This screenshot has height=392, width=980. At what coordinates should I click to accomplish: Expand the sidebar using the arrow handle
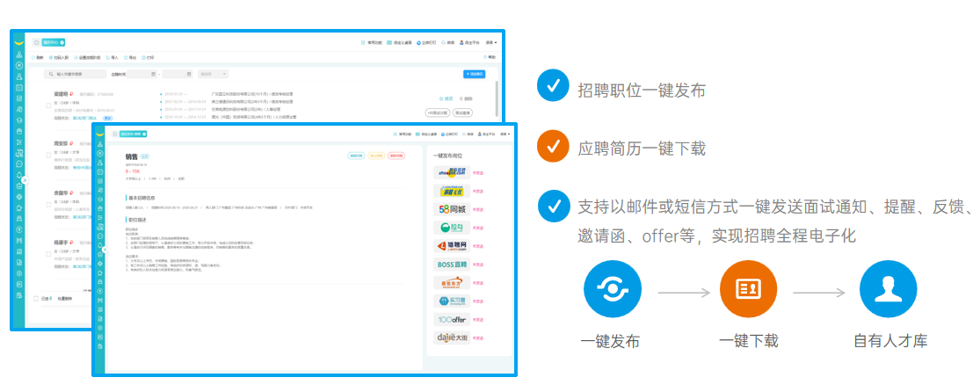click(25, 181)
